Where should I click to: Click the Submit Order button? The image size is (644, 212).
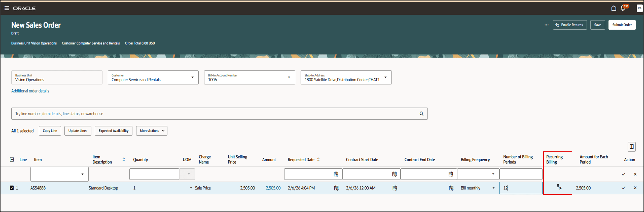coord(622,25)
